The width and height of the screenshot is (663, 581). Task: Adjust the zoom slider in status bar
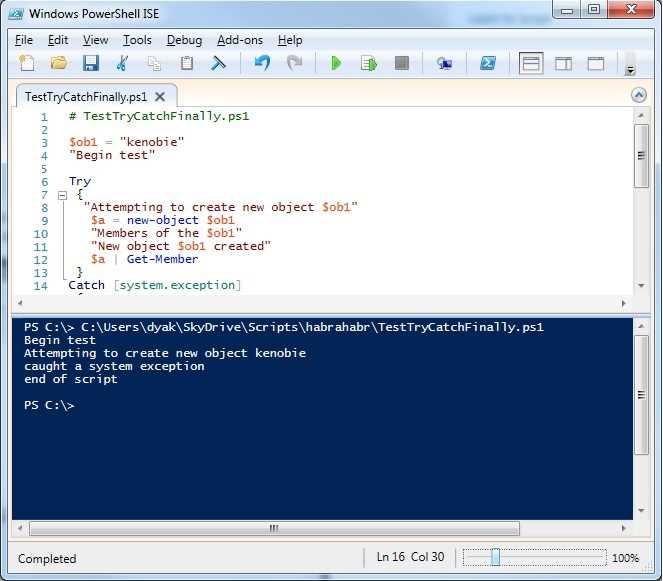tap(496, 557)
